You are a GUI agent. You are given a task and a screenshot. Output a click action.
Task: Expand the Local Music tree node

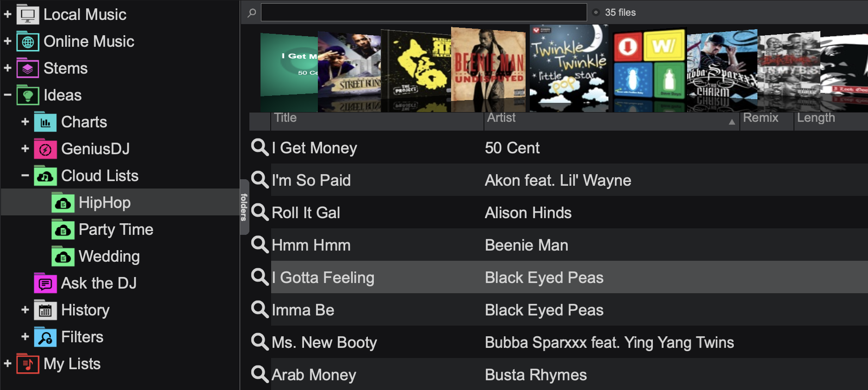(7, 15)
